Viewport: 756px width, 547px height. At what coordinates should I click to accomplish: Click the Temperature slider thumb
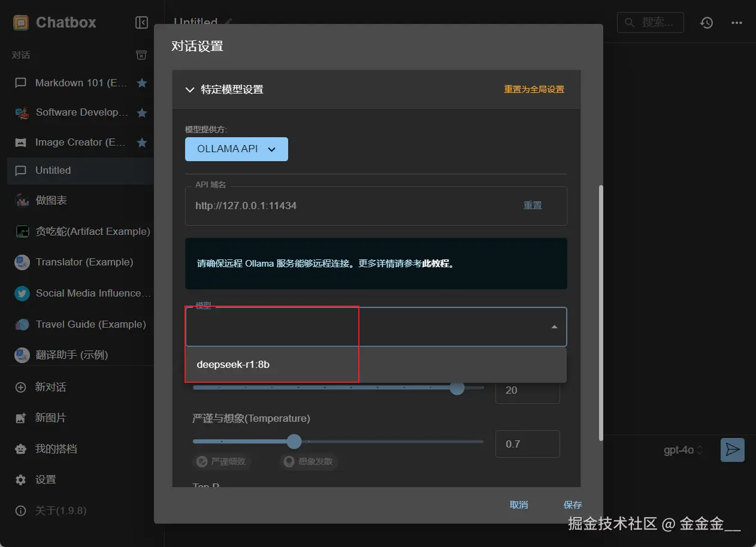(x=294, y=442)
